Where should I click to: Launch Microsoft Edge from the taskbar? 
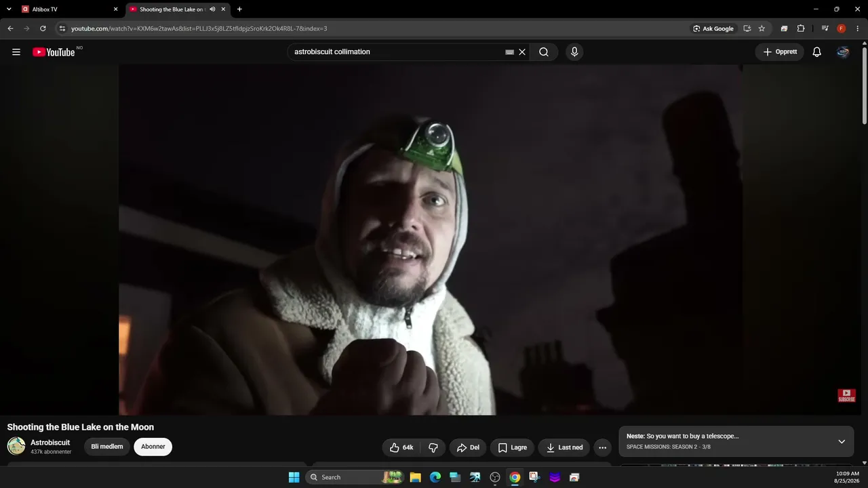435,477
